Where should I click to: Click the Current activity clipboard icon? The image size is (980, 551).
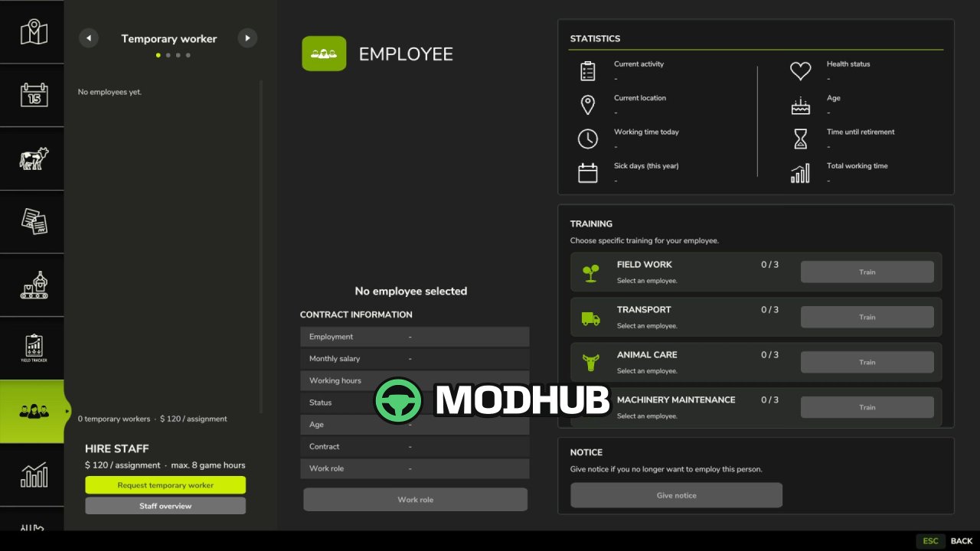point(587,71)
